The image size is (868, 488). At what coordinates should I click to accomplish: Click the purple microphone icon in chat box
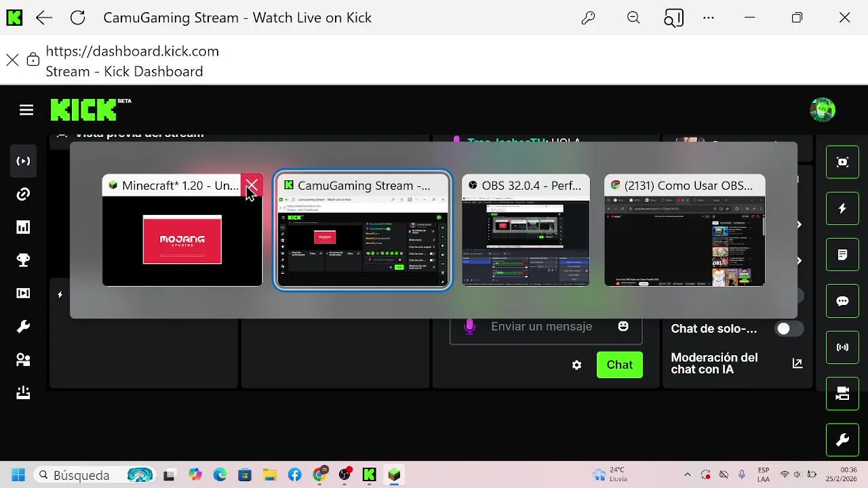(x=469, y=327)
